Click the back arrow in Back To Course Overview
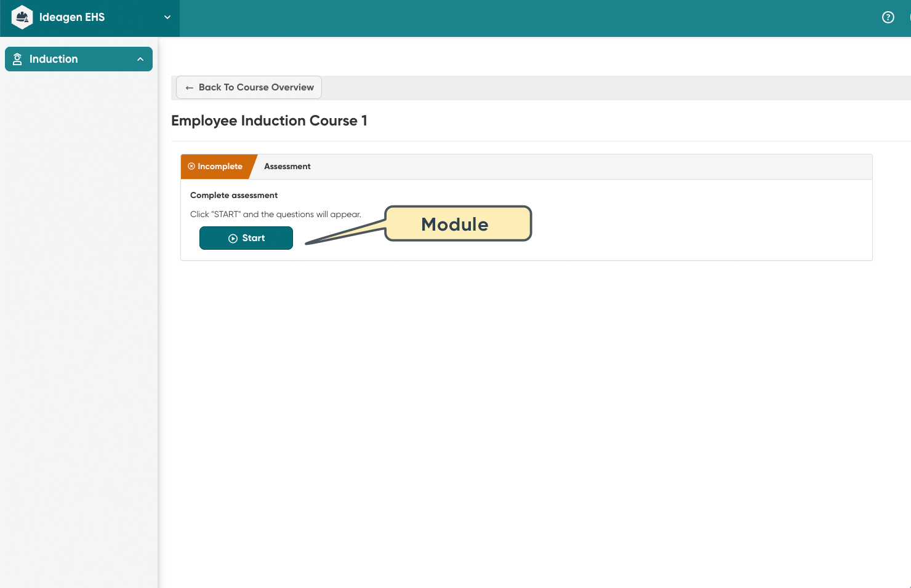 190,87
